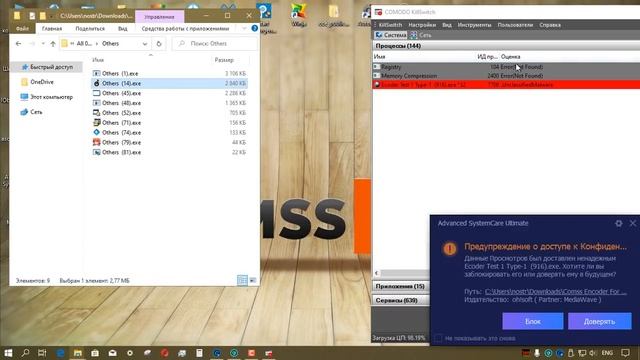Select the red Ecoder Test process row
This screenshot has height=360, width=640.
(506, 84)
